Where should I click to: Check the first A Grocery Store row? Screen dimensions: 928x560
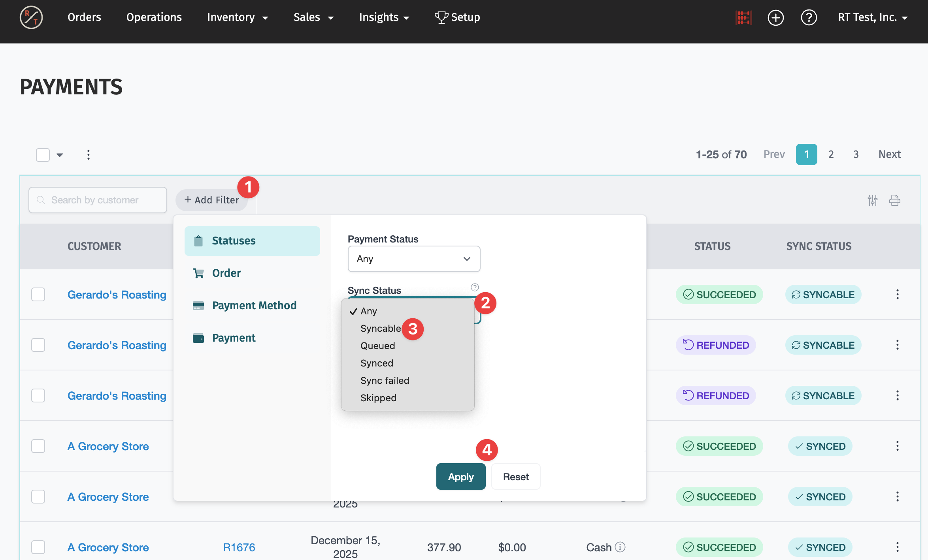[38, 446]
